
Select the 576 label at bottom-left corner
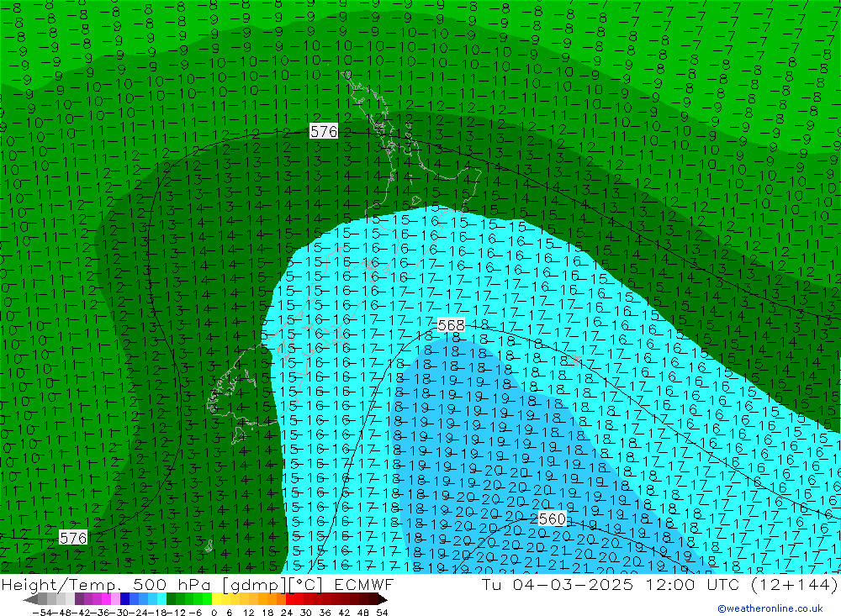tap(73, 538)
